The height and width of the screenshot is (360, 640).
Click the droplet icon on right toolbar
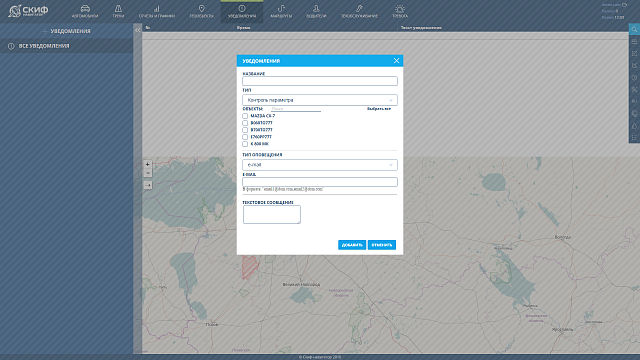tap(634, 126)
